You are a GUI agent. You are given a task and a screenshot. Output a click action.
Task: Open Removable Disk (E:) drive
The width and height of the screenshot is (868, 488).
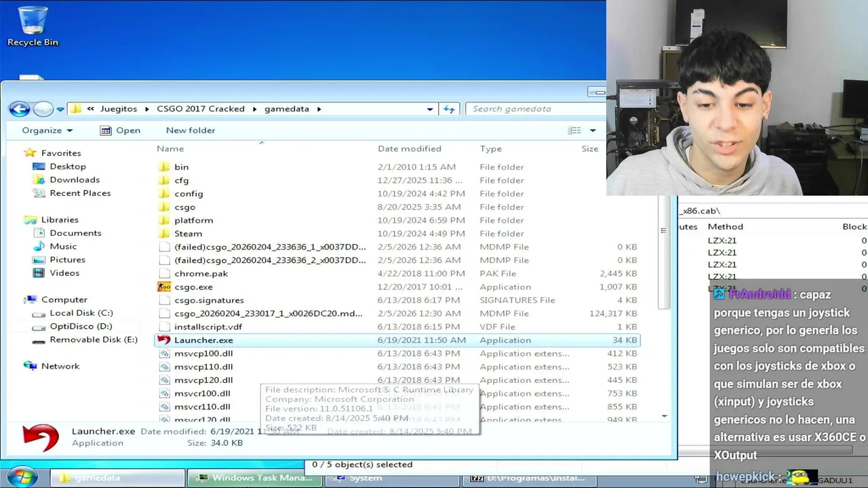(x=93, y=340)
